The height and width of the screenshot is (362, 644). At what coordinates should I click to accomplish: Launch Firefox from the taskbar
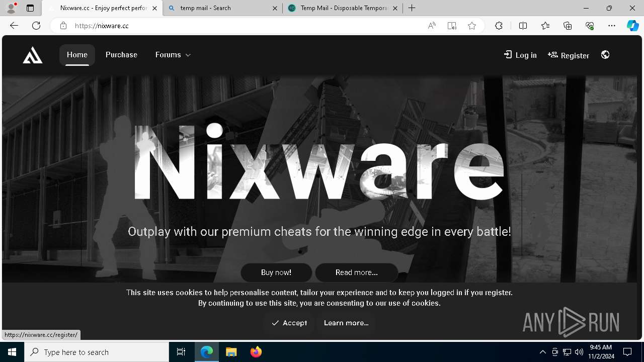[x=256, y=352]
